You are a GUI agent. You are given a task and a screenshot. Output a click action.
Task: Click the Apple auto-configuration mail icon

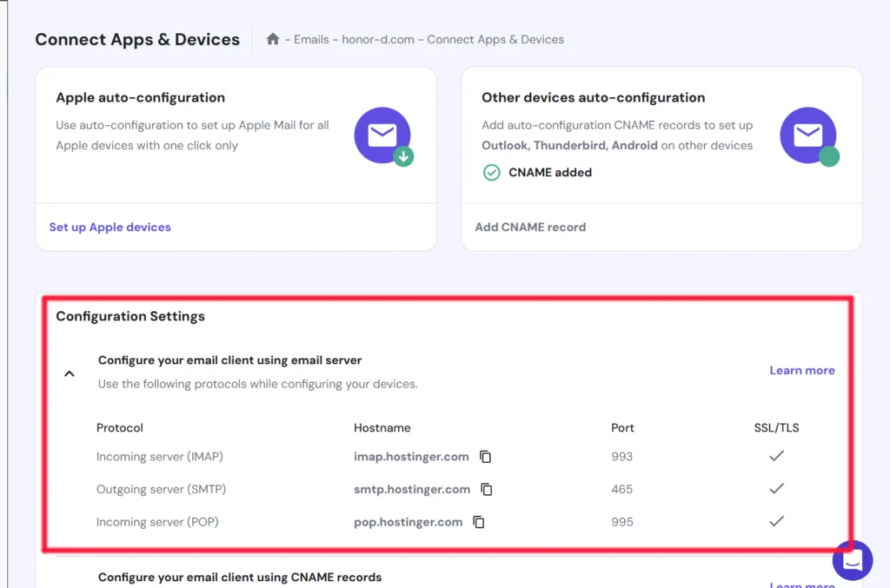coord(383,135)
